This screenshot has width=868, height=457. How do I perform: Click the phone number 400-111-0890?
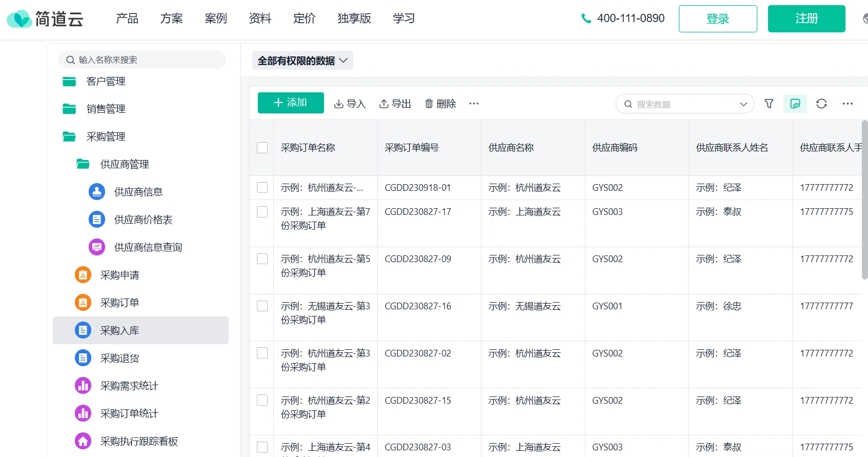(x=631, y=18)
